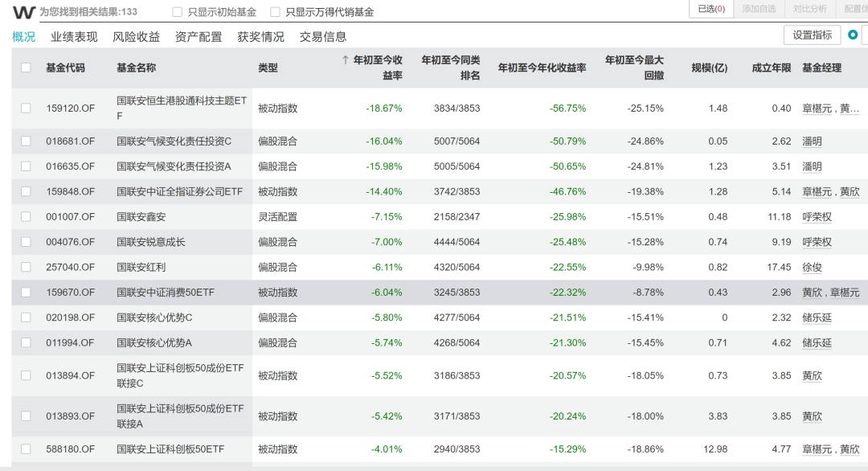This screenshot has width=868, height=471.
Task: Check the row for 588180.OF
Action: [26, 448]
